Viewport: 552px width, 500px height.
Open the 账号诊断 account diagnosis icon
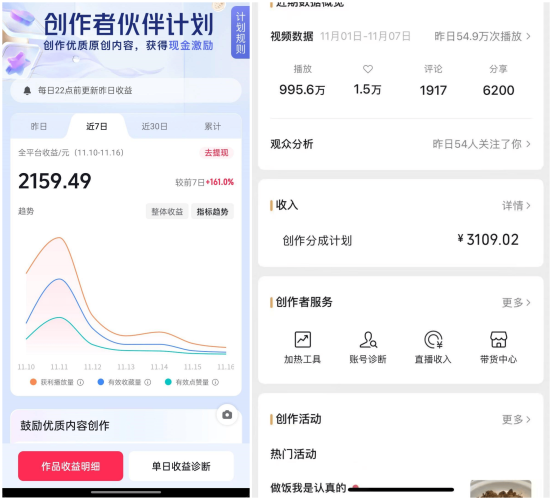coord(368,340)
